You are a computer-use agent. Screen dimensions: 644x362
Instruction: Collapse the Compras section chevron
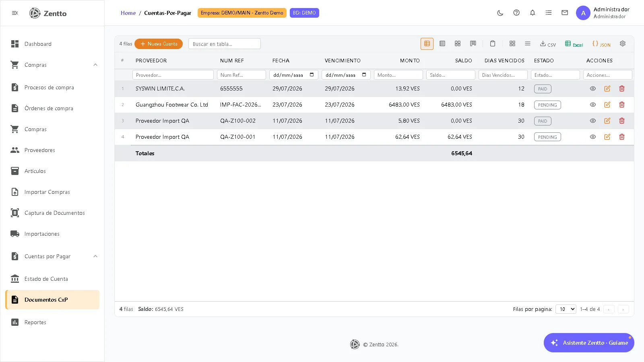click(95, 65)
